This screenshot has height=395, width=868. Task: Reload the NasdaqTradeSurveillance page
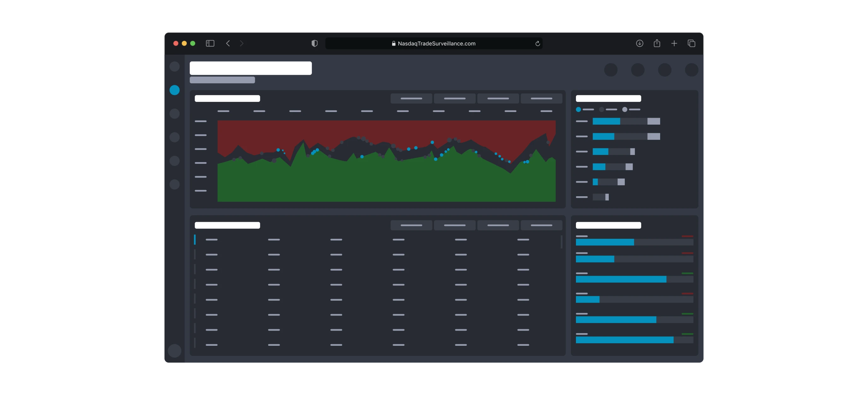[537, 43]
